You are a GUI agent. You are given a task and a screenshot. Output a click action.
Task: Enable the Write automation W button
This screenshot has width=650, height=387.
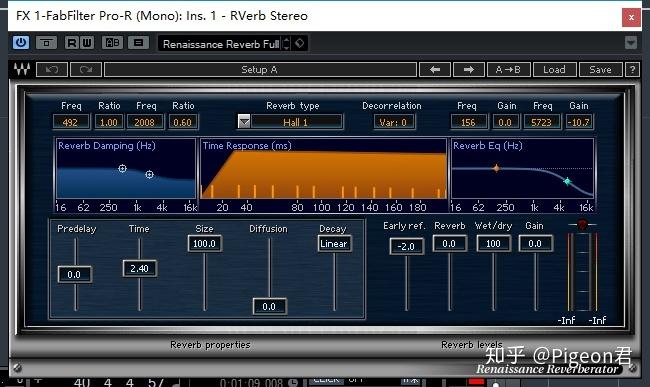tap(87, 43)
